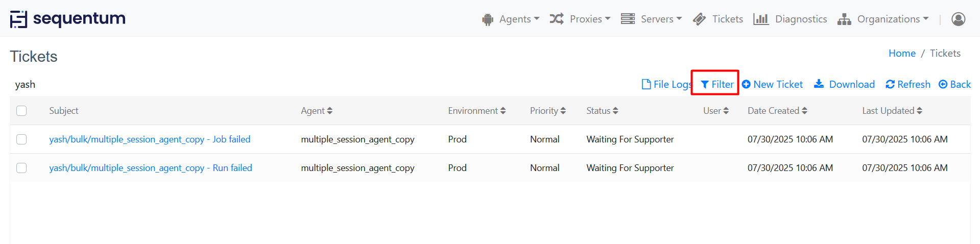The height and width of the screenshot is (244, 980).
Task: Expand the Organizations dropdown menu
Action: 883,19
